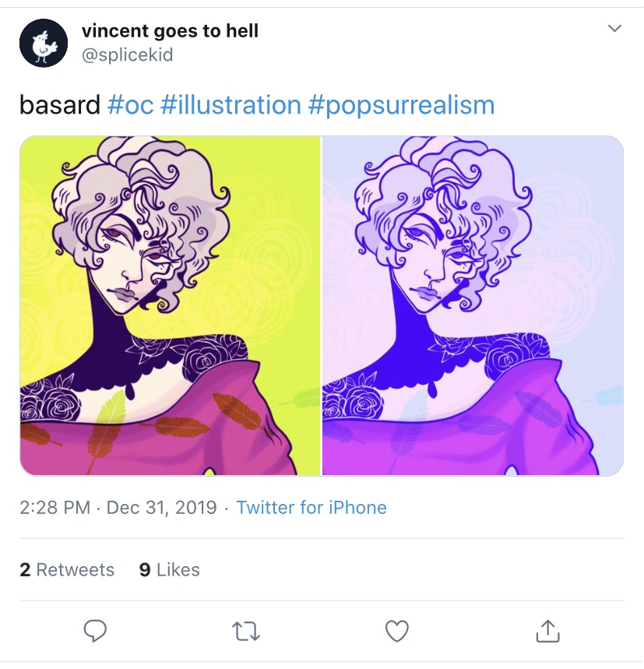Viewport: 644px width, 669px height.
Task: Open the #illustration hashtag
Action: (x=231, y=105)
